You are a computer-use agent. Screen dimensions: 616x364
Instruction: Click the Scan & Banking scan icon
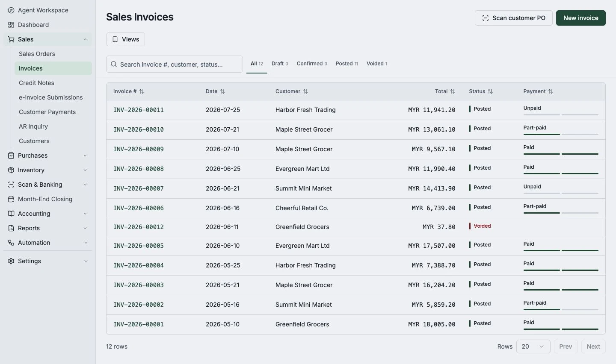[x=11, y=185]
